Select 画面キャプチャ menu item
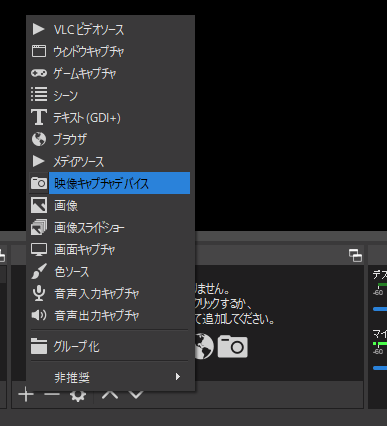387x426 pixels. pyautogui.click(x=110, y=249)
